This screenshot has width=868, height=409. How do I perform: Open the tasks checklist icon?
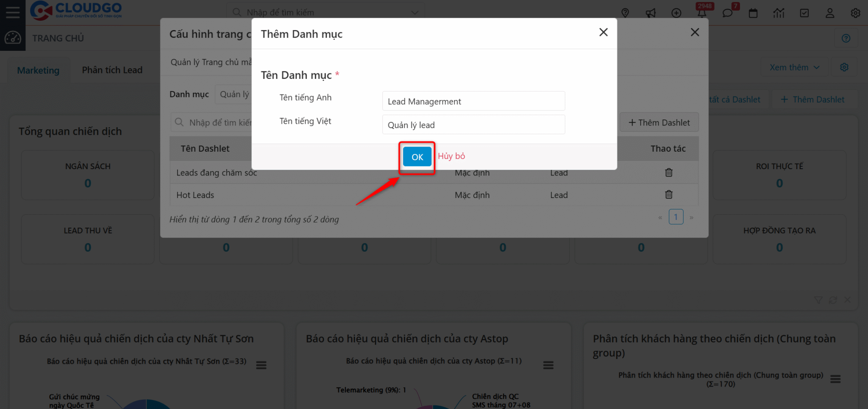point(804,13)
